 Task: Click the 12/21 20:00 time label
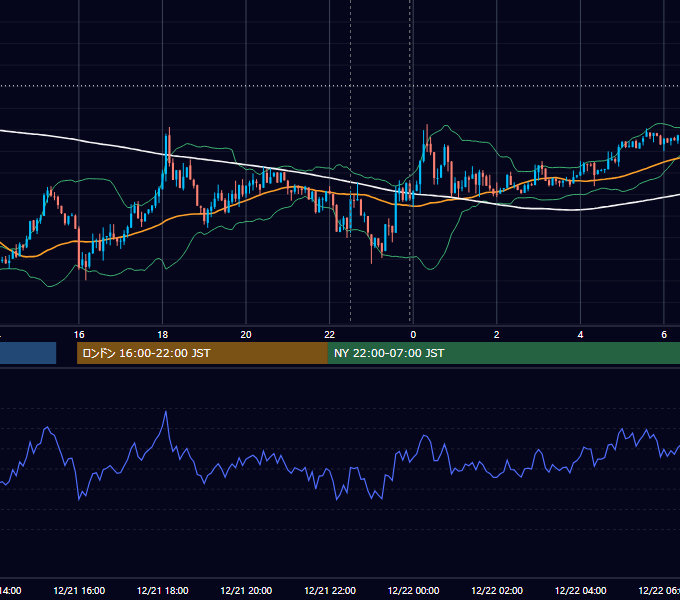click(246, 590)
